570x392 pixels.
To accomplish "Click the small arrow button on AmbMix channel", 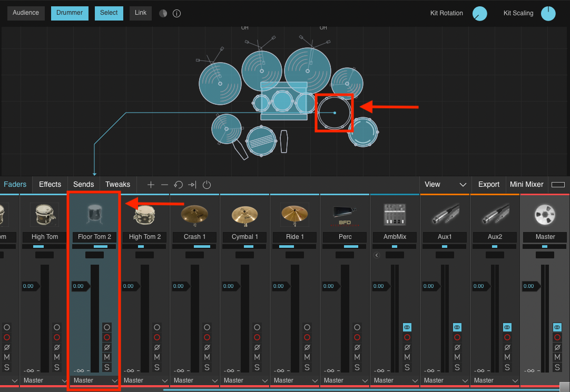I will pos(377,255).
